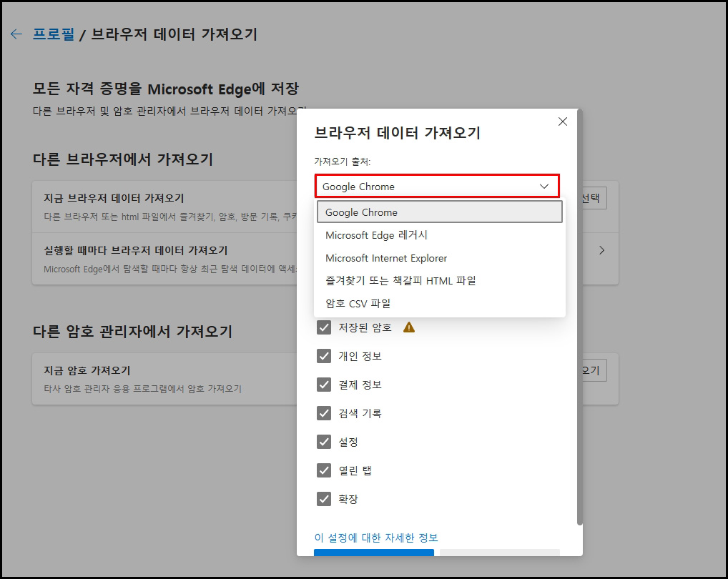This screenshot has width=728, height=579.
Task: Open the Google Chrome source dropdown
Action: tap(437, 187)
